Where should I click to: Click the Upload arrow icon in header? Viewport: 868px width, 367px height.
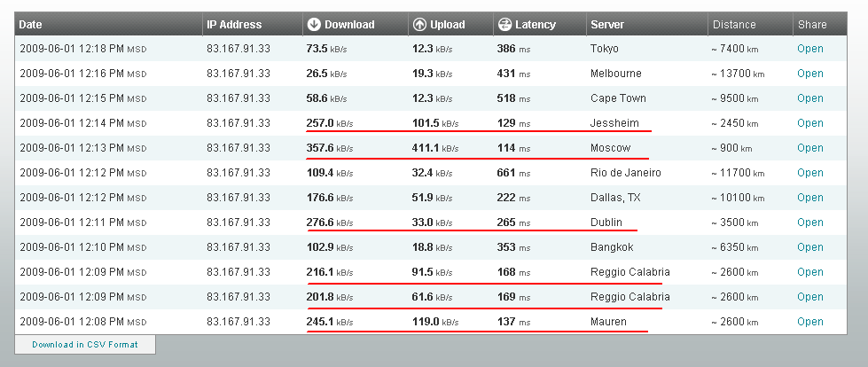(420, 25)
